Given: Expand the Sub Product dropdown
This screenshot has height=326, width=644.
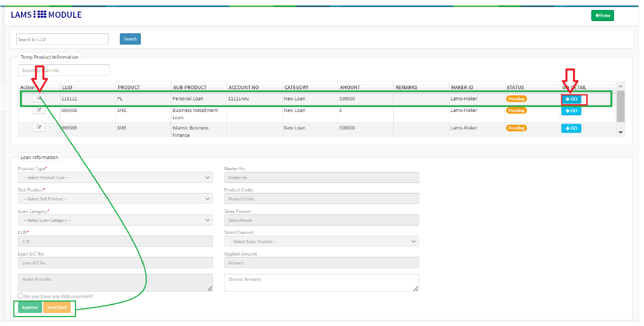Looking at the screenshot, I should (115, 199).
